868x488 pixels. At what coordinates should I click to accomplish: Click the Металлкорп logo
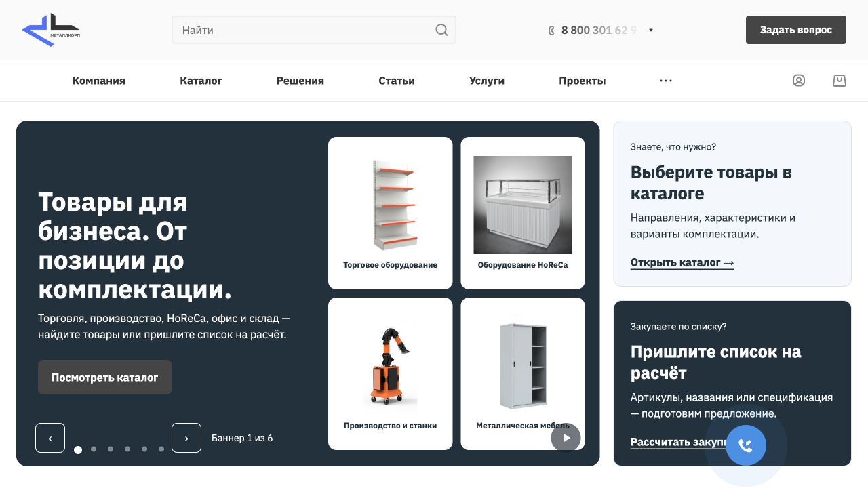click(x=51, y=30)
